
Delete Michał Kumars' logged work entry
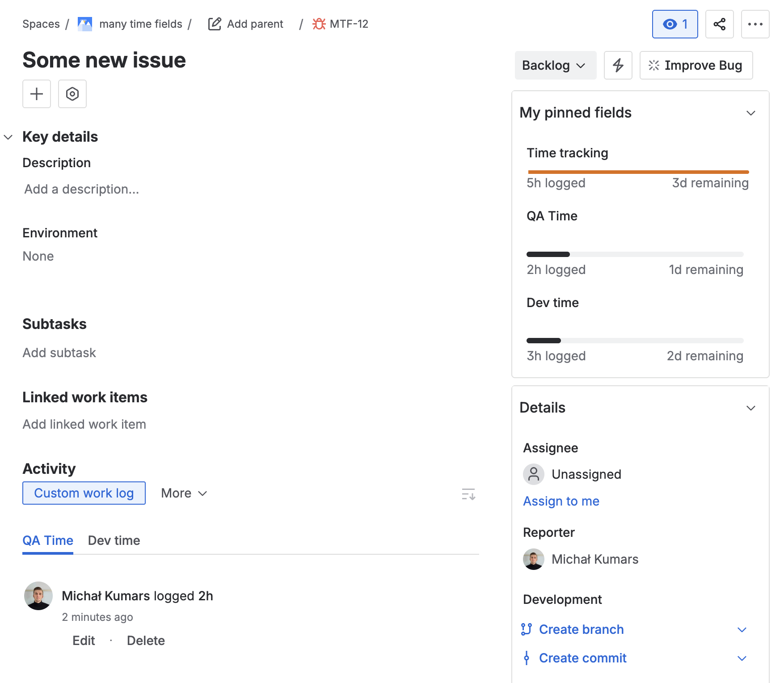pyautogui.click(x=146, y=641)
